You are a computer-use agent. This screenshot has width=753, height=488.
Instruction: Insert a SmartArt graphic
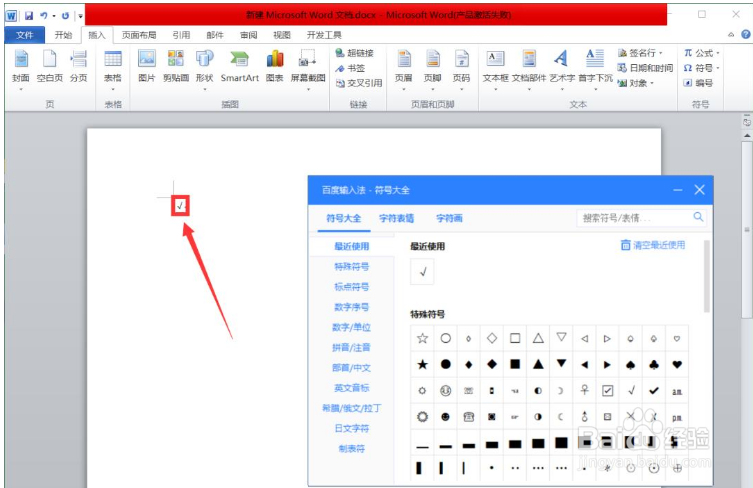click(x=240, y=67)
